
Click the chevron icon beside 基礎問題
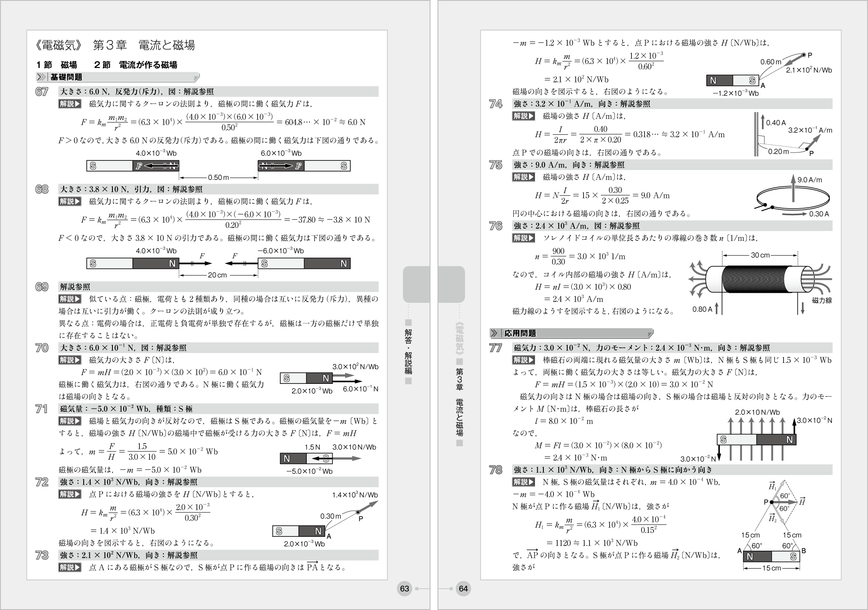pyautogui.click(x=41, y=77)
